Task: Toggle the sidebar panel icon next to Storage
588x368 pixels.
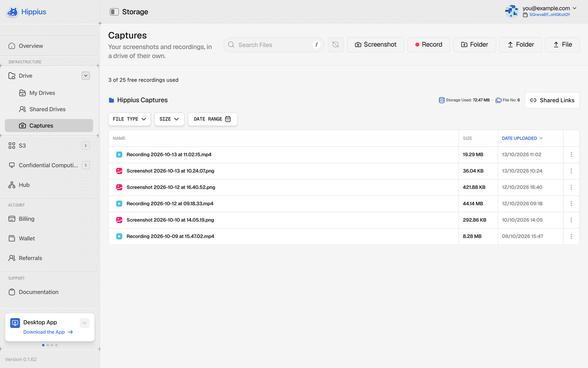Action: click(114, 12)
